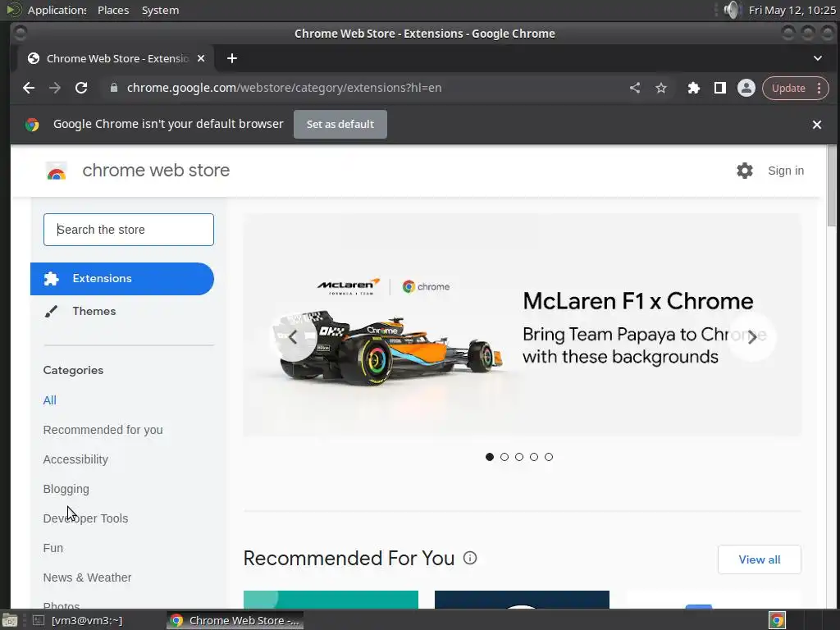
Task: Open the web store settings gear
Action: (x=745, y=171)
